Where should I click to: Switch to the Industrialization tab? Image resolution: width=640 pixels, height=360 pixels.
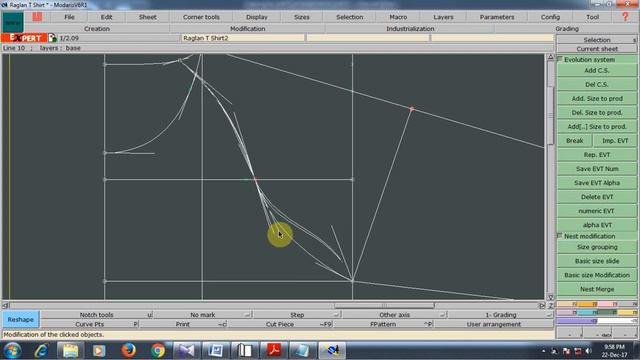click(410, 29)
